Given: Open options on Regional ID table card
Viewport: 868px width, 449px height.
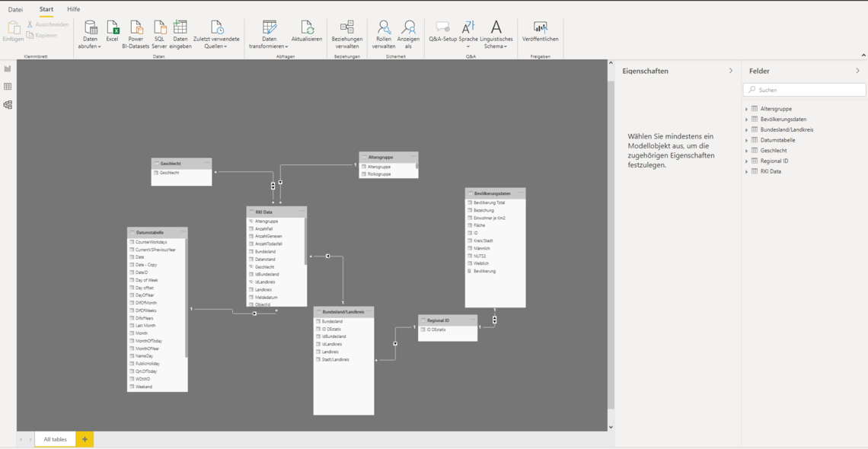Looking at the screenshot, I should [x=472, y=320].
